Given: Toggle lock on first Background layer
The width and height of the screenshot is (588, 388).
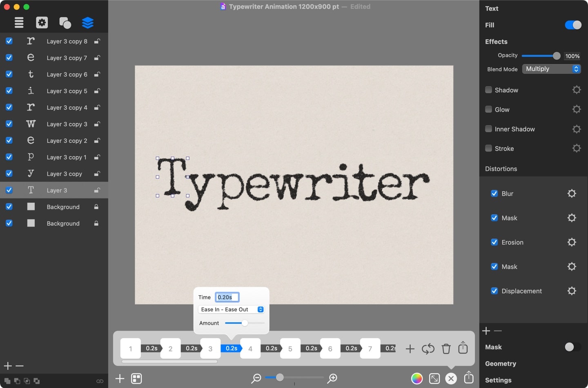Looking at the screenshot, I should point(96,207).
